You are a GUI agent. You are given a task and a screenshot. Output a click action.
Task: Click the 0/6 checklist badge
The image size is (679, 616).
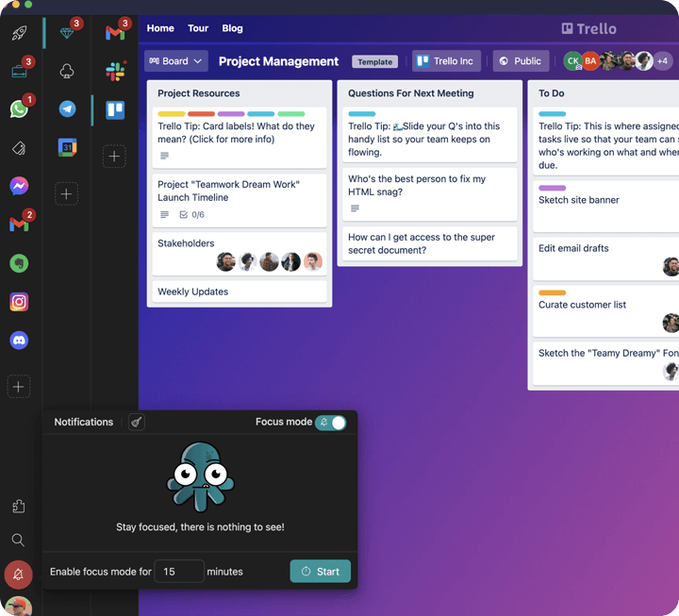(x=191, y=215)
